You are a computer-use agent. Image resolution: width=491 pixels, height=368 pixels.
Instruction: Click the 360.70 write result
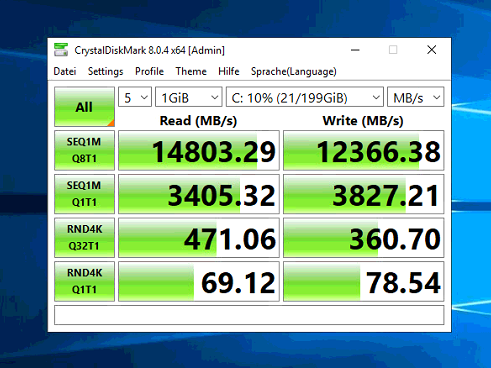pyautogui.click(x=364, y=238)
